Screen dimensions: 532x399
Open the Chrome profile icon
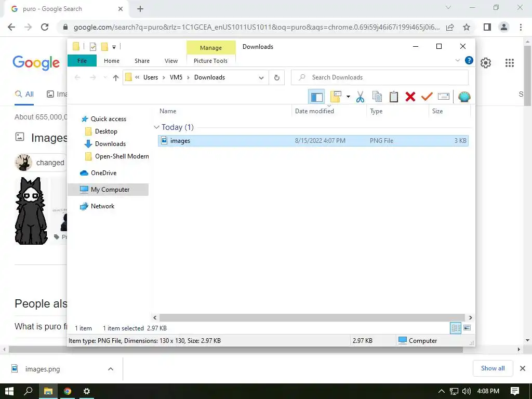tap(504, 27)
